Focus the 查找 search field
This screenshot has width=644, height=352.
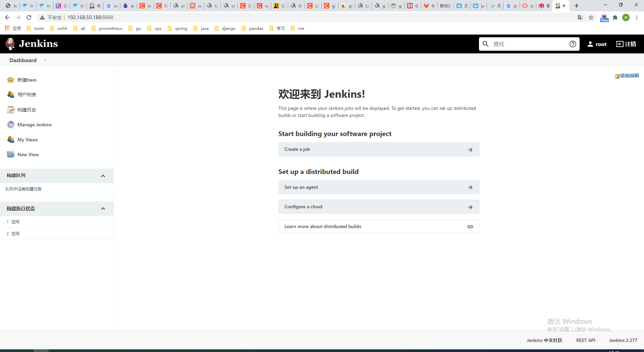pyautogui.click(x=529, y=44)
